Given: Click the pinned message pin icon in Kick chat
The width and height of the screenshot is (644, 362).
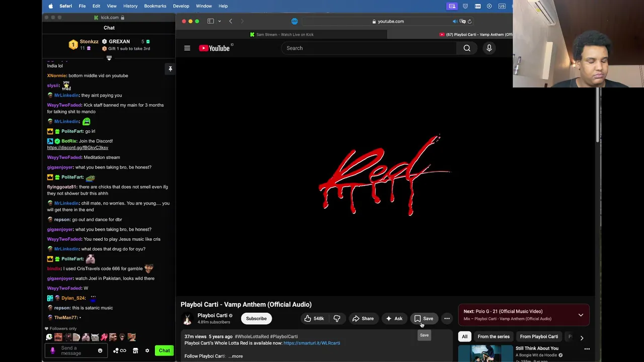Looking at the screenshot, I should 170,69.
